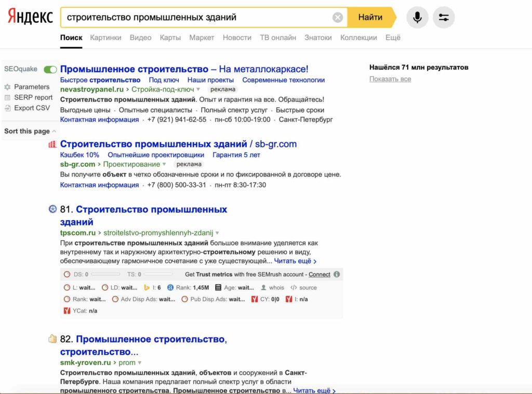
Task: Go to the Новости tab
Action: click(x=237, y=38)
